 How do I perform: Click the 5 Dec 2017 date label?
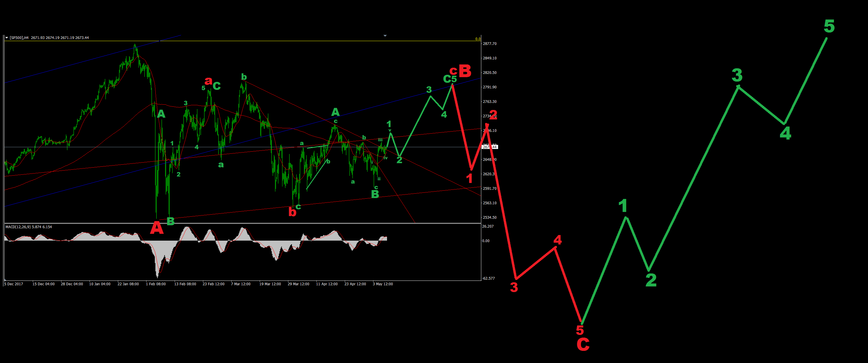pyautogui.click(x=14, y=284)
